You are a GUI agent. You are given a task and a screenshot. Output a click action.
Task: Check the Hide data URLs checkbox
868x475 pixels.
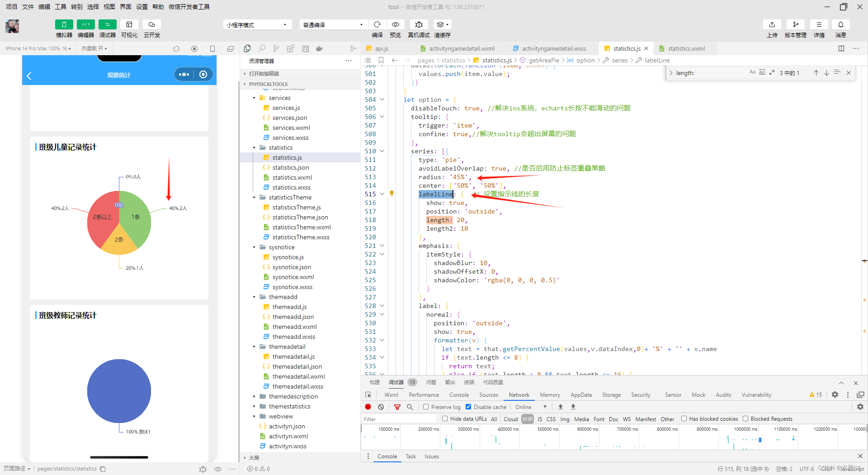(445, 418)
